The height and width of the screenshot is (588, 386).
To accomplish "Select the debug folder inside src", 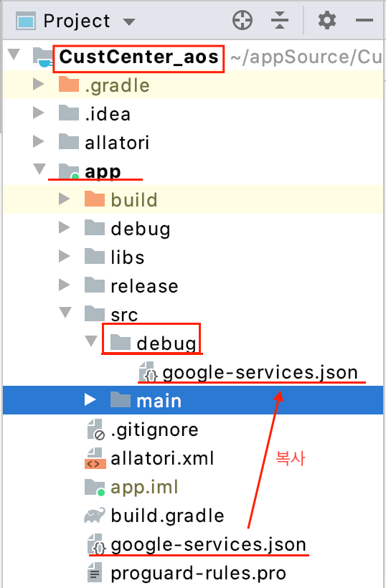I will pyautogui.click(x=193, y=343).
